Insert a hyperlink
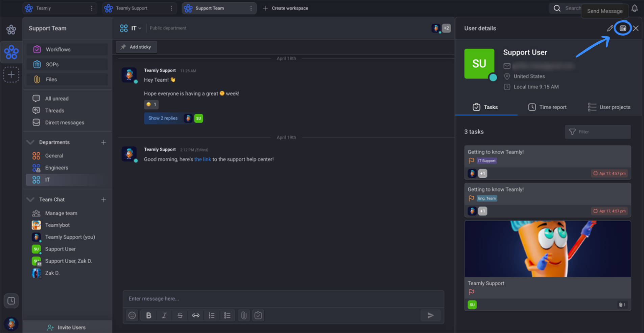This screenshot has height=333, width=644. pos(196,315)
